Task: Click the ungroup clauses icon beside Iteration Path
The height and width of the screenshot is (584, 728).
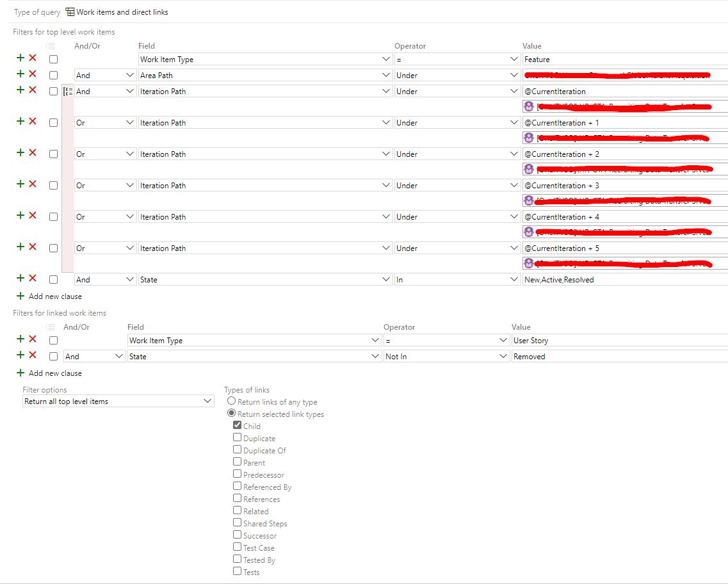Action: pyautogui.click(x=68, y=92)
